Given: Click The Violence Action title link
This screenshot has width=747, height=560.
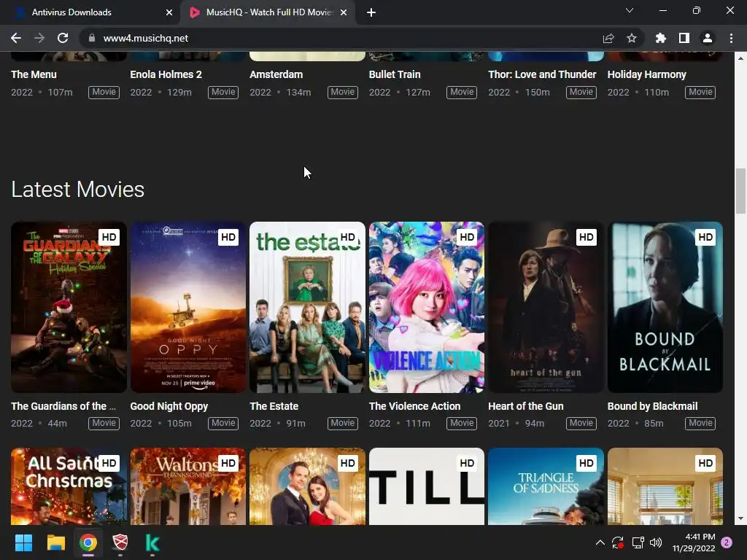Looking at the screenshot, I should (414, 406).
